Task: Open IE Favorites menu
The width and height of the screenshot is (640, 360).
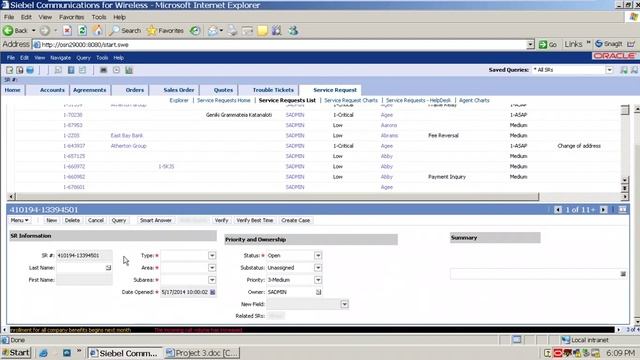Action: click(71, 17)
